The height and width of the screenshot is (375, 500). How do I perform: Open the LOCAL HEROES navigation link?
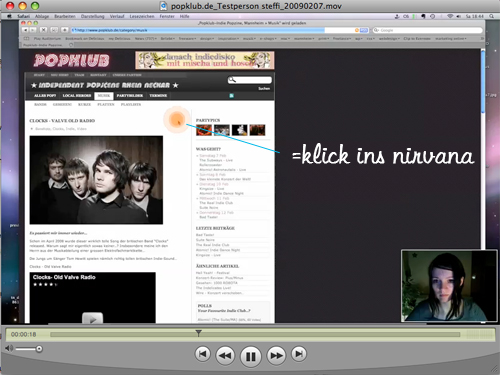pyautogui.click(x=77, y=96)
